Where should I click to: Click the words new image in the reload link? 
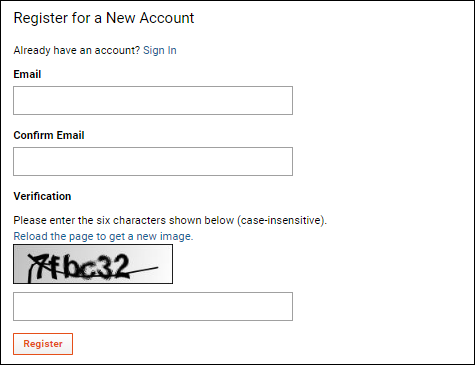point(164,236)
